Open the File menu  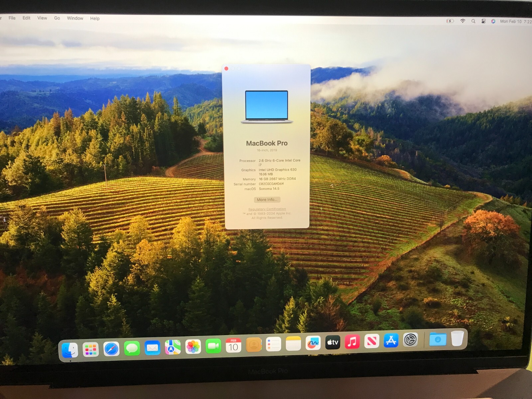12,18
